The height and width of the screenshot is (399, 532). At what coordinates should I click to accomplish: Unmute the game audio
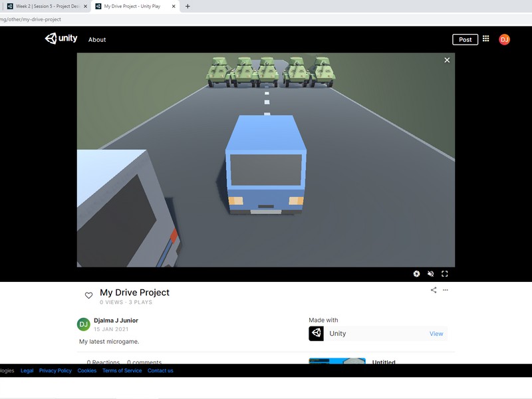click(x=430, y=273)
